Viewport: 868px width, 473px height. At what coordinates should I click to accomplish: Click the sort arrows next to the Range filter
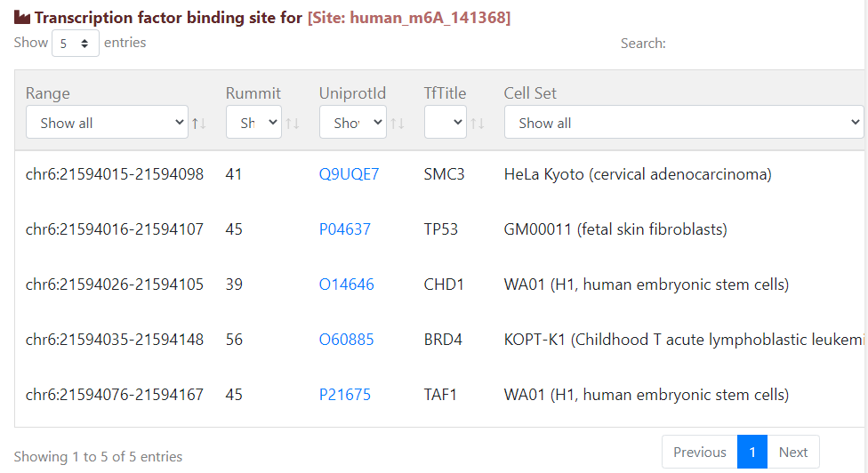[199, 124]
